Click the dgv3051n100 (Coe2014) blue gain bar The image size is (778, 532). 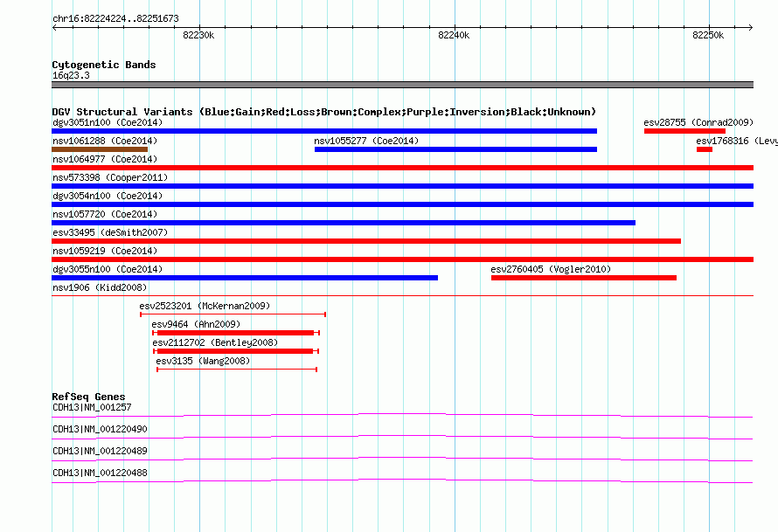tap(324, 131)
